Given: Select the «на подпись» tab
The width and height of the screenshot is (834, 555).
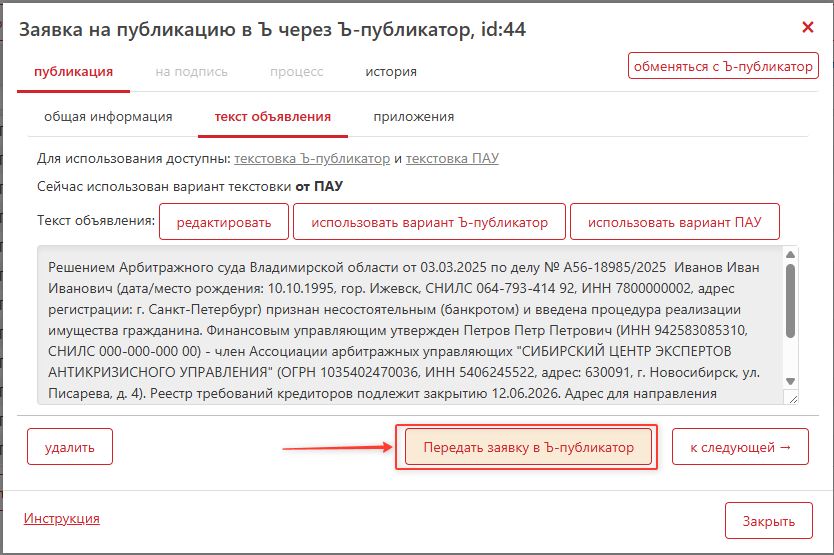Looking at the screenshot, I should 191,72.
